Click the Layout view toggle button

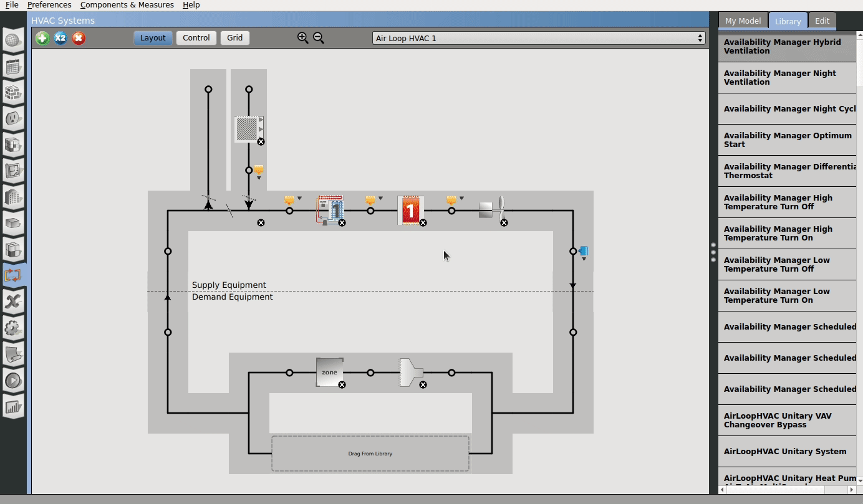153,37
